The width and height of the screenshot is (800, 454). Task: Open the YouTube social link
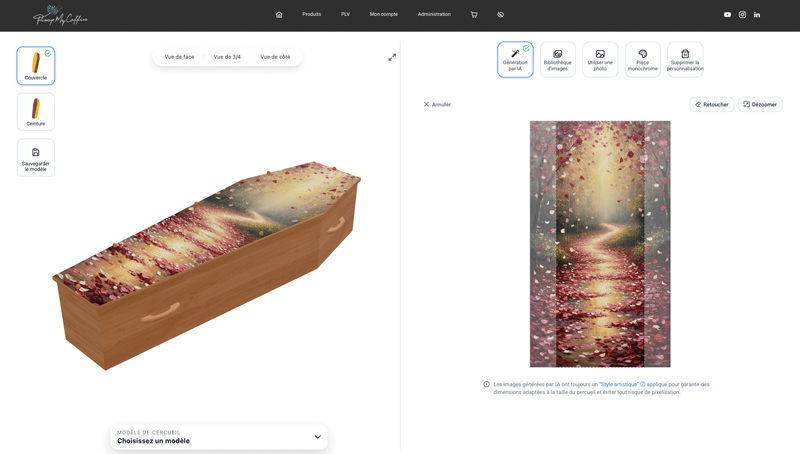728,15
